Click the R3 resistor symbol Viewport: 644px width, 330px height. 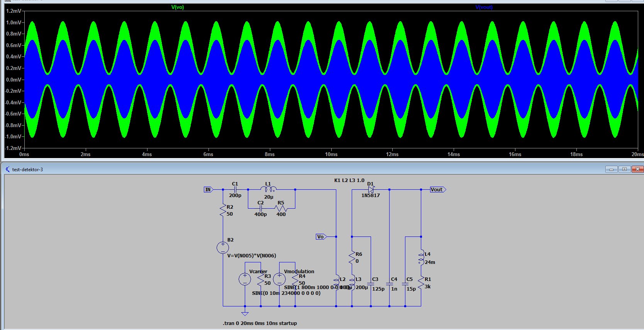tap(261, 280)
